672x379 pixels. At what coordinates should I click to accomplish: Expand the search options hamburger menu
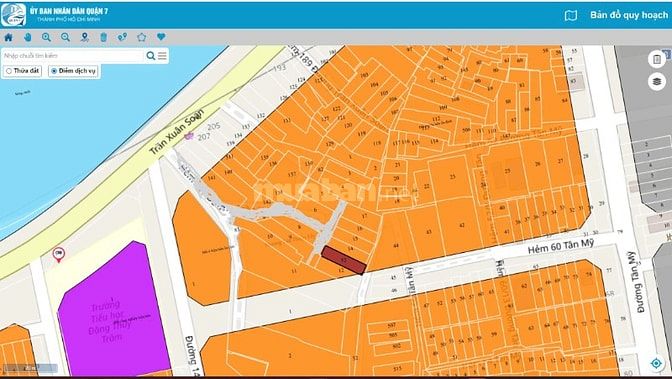[x=162, y=56]
